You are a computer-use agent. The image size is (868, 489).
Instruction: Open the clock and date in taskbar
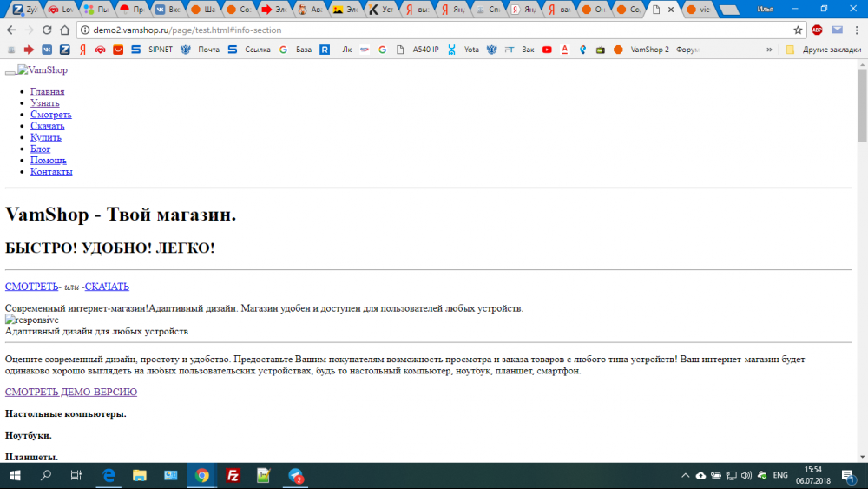point(813,476)
